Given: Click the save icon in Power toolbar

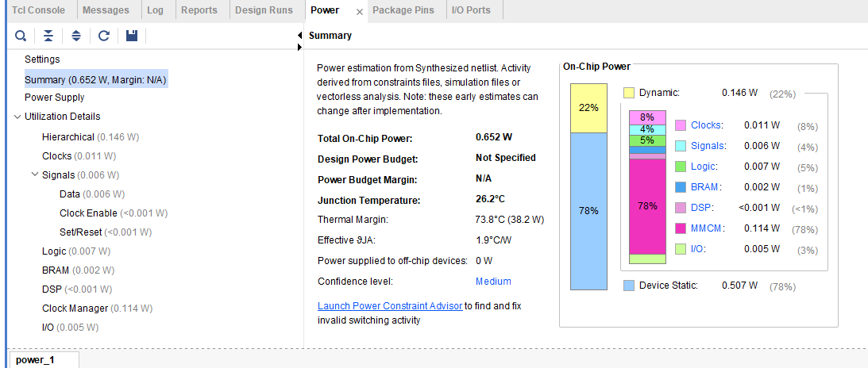Looking at the screenshot, I should (x=132, y=36).
